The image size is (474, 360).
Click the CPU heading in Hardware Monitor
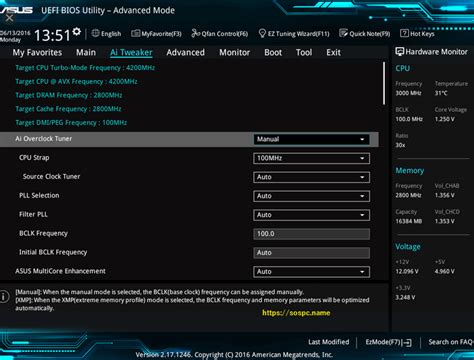(402, 68)
